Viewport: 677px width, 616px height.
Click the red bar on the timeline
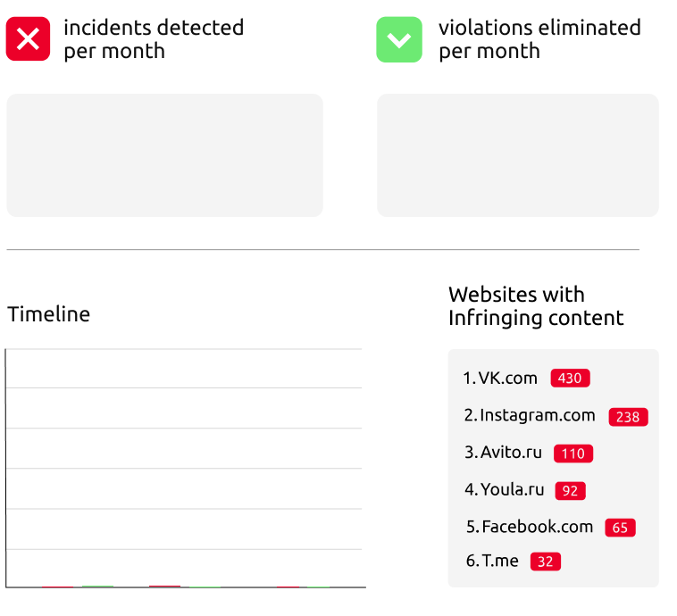[x=164, y=587]
